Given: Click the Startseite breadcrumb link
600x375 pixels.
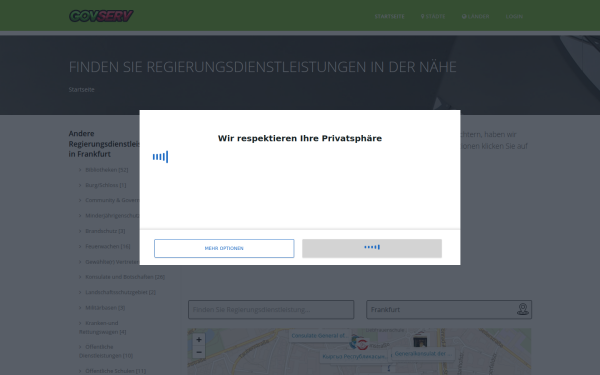Looking at the screenshot, I should click(x=82, y=90).
